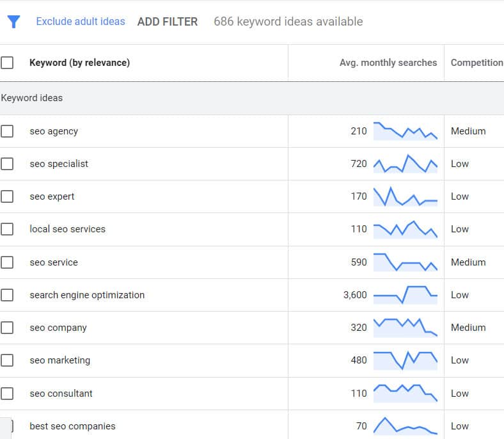
Task: Click the blue filter funnel icon
Action: pos(13,22)
